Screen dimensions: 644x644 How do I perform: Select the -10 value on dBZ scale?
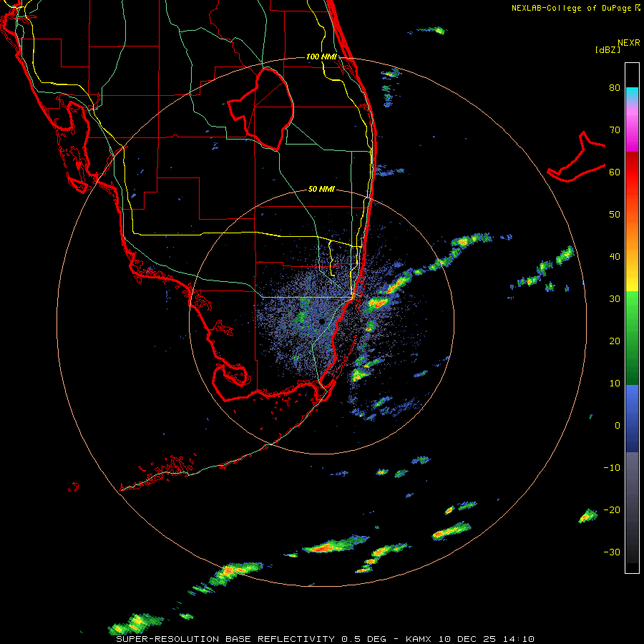click(612, 468)
